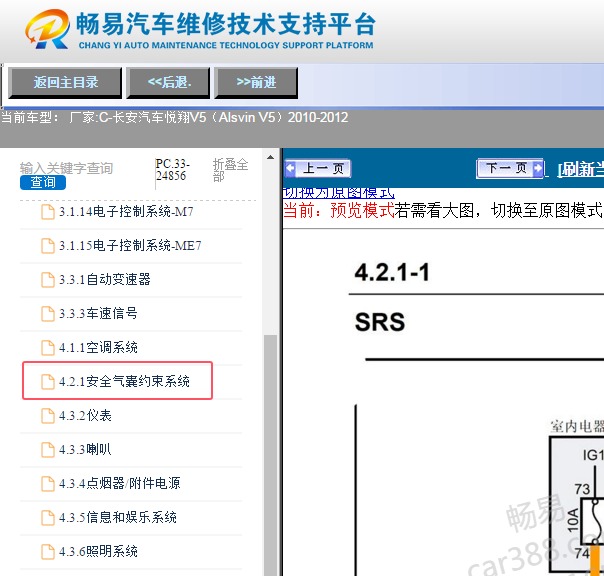Click document icon beside 3.1.15电子控制系统-ME7
The width and height of the screenshot is (604, 576).
tap(48, 246)
